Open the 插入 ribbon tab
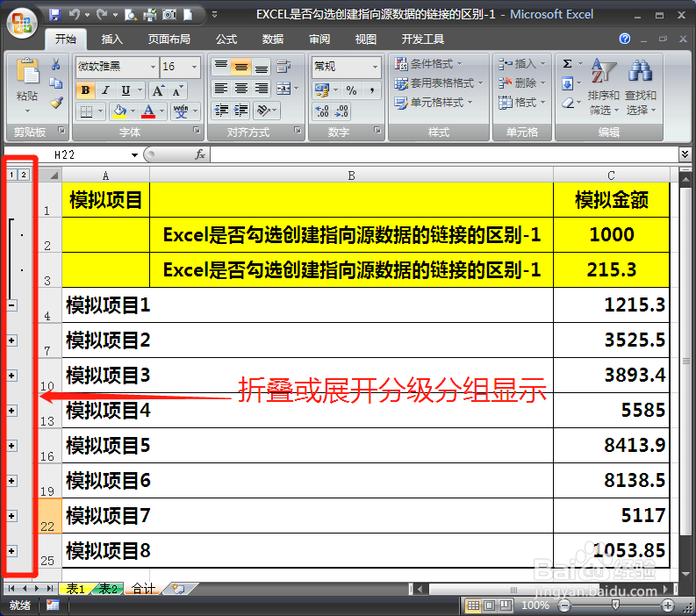Image resolution: width=696 pixels, height=616 pixels. tap(111, 39)
